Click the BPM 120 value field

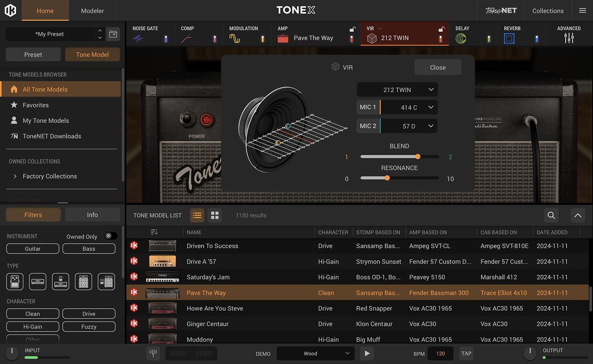pyautogui.click(x=440, y=353)
